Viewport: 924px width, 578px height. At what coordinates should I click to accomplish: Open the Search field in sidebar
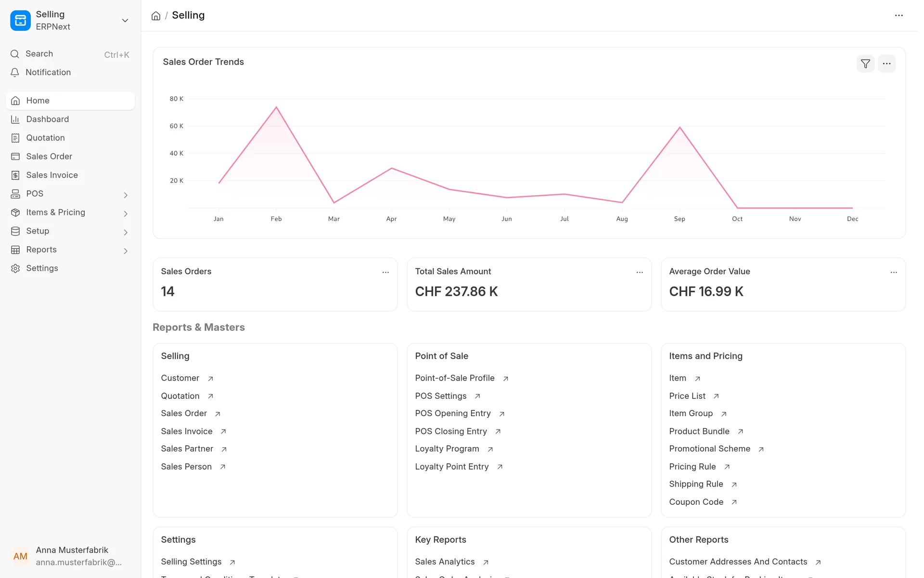tap(70, 54)
